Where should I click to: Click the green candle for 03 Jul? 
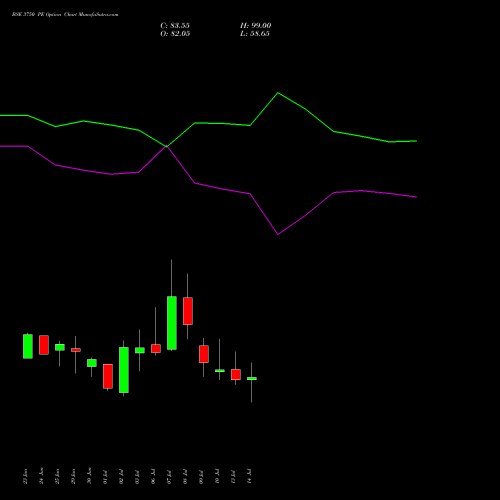point(140,350)
